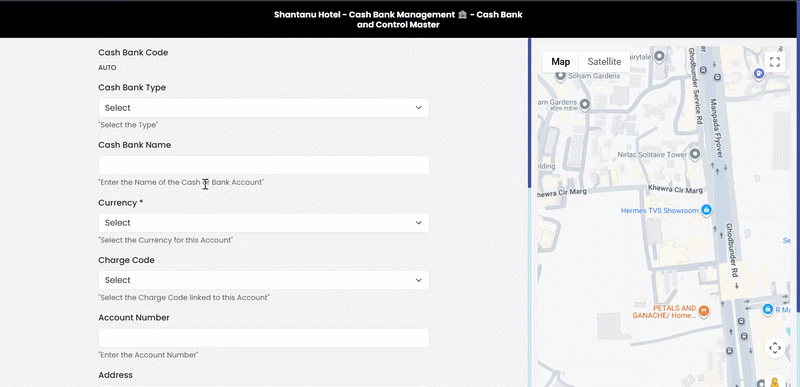Click the 'Nirlac Solitaire Tower' map label
This screenshot has height=387, width=800.
click(x=651, y=154)
